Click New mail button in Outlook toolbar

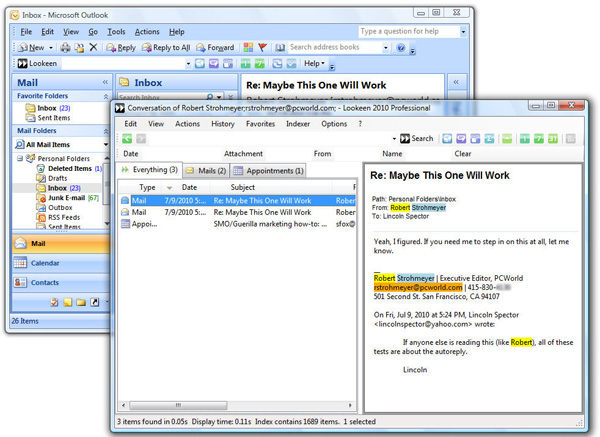(x=31, y=47)
